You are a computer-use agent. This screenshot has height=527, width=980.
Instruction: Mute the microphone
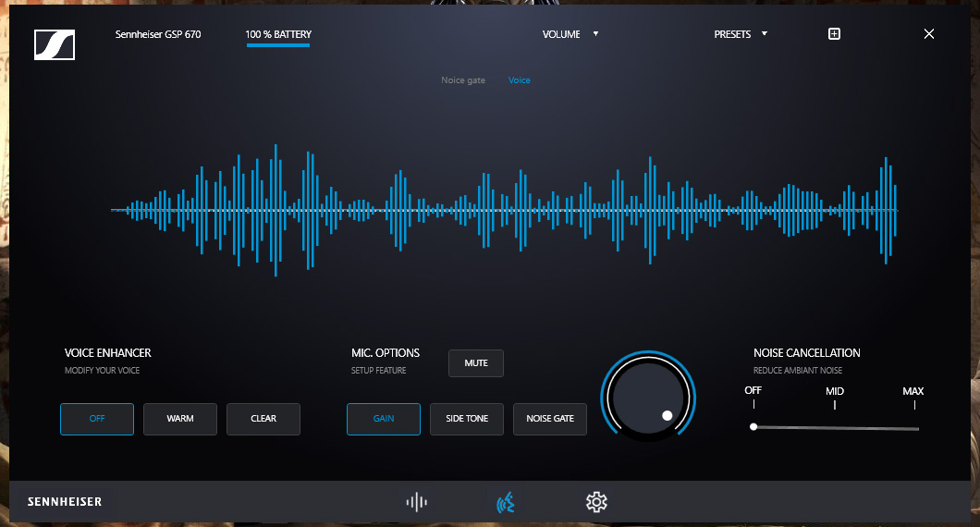pos(476,363)
